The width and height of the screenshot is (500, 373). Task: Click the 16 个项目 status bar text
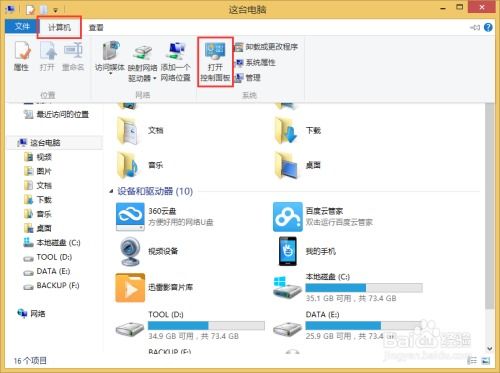30,360
